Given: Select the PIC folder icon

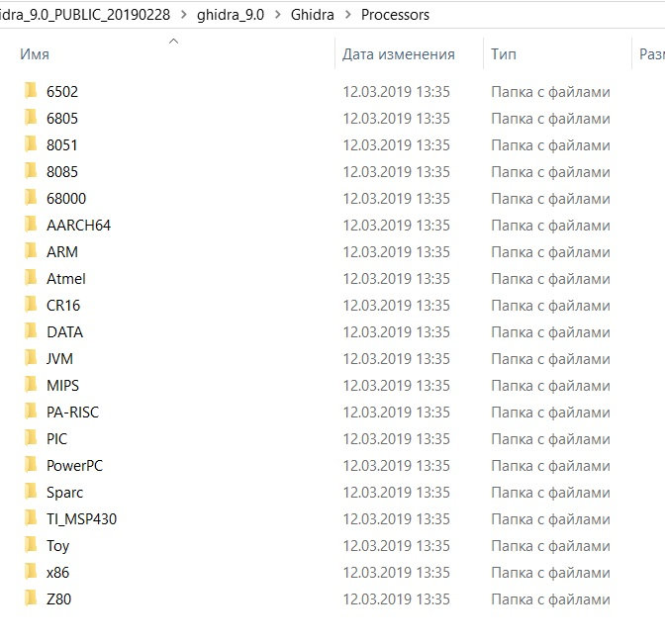Looking at the screenshot, I should [x=31, y=438].
